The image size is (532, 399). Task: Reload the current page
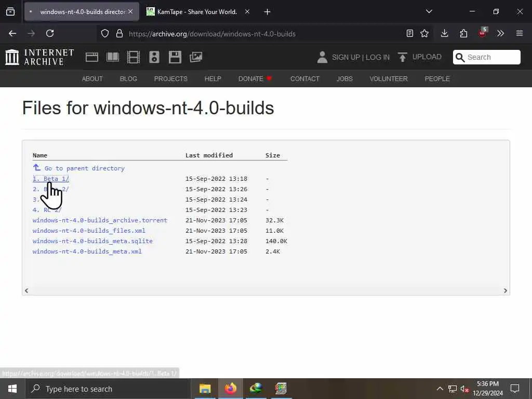(x=50, y=33)
